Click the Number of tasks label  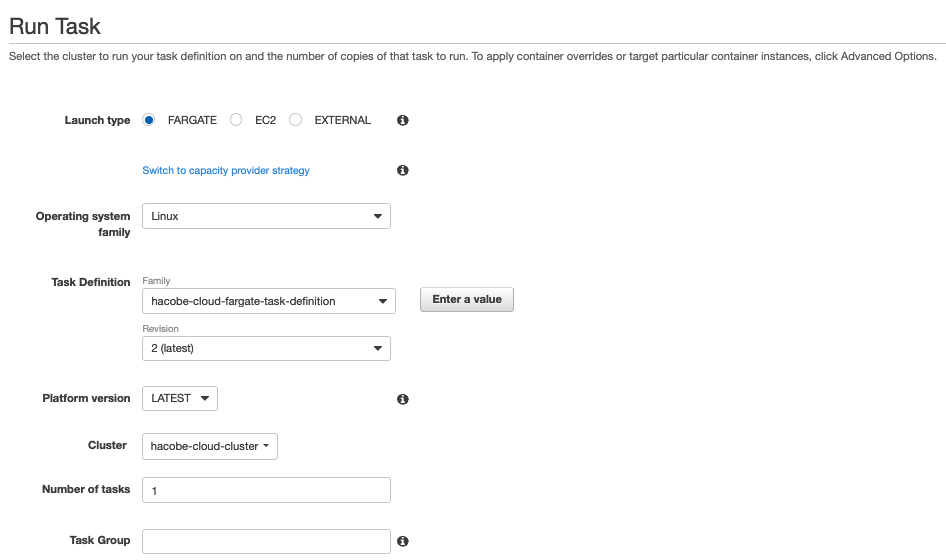pos(86,489)
